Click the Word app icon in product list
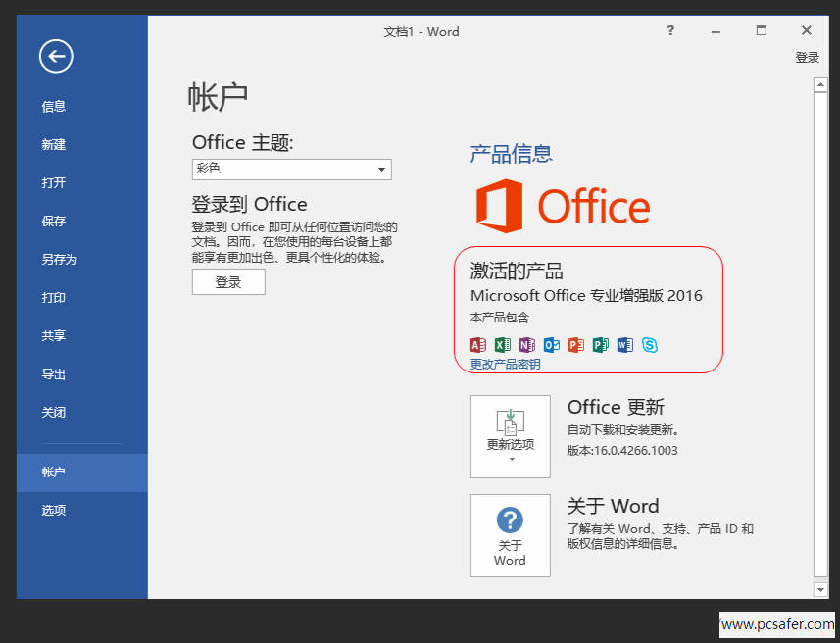Image resolution: width=840 pixels, height=643 pixels. tap(624, 345)
